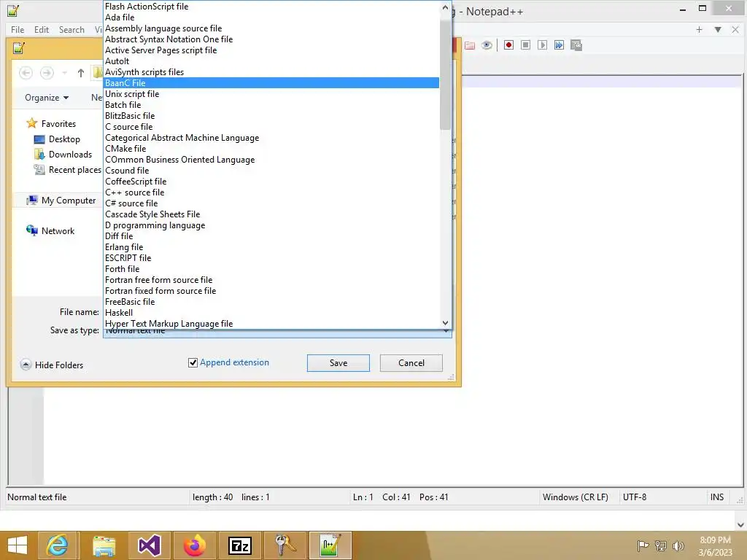Click Hide Folders label
Image resolution: width=747 pixels, height=560 pixels.
pyautogui.click(x=59, y=365)
